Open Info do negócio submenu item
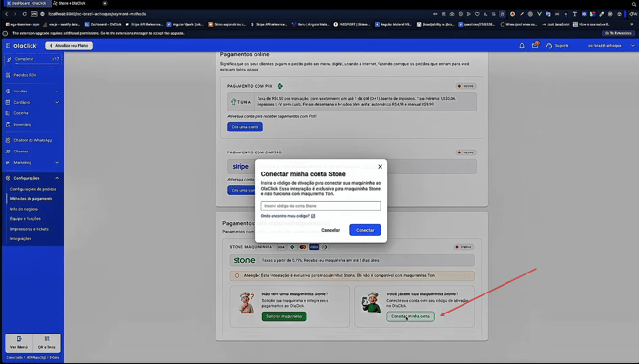Image resolution: width=639 pixels, height=364 pixels. pos(24,209)
